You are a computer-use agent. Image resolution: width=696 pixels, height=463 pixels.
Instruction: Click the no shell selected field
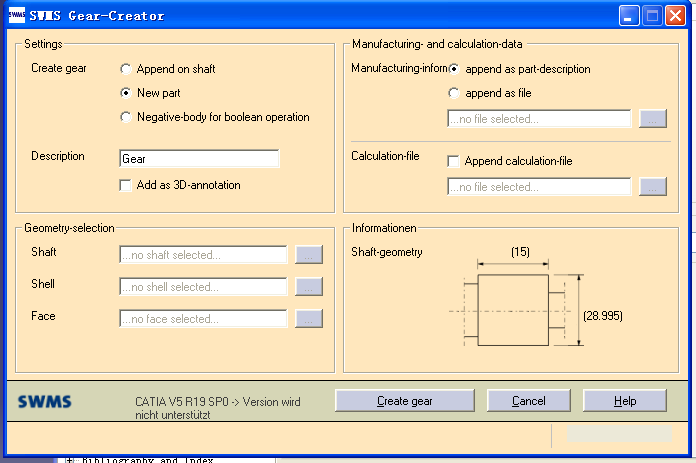point(203,286)
